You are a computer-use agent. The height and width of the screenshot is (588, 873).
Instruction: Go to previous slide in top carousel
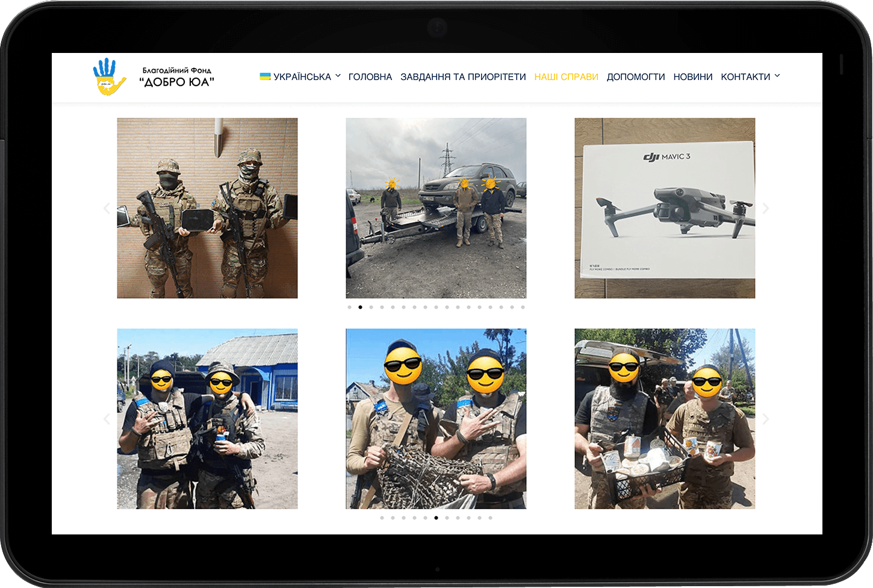[x=107, y=208]
